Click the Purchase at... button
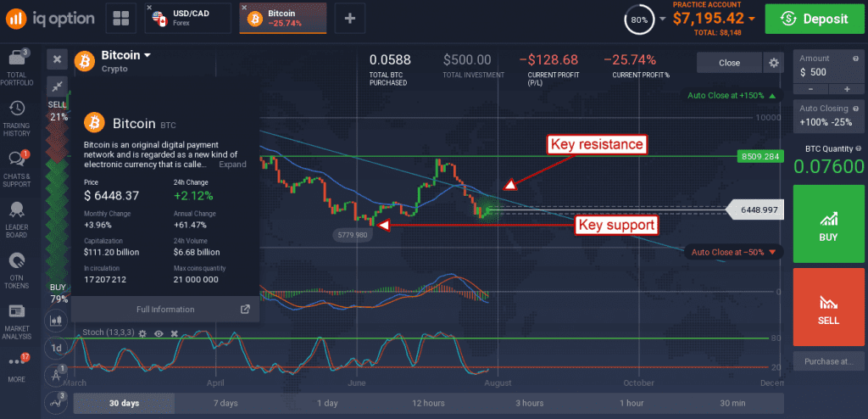This screenshot has width=868, height=419. coord(828,361)
